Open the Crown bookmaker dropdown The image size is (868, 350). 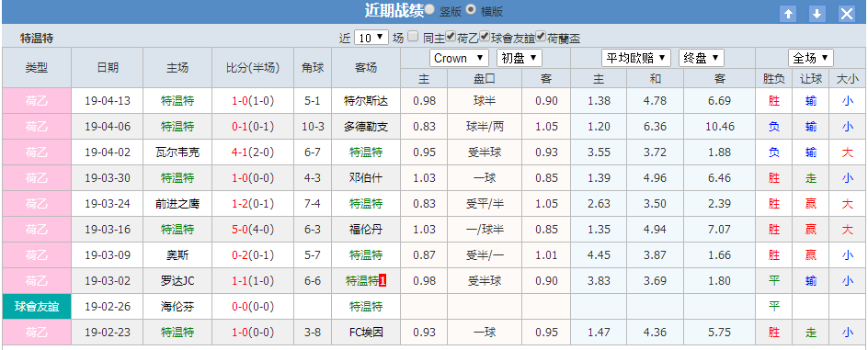click(458, 58)
